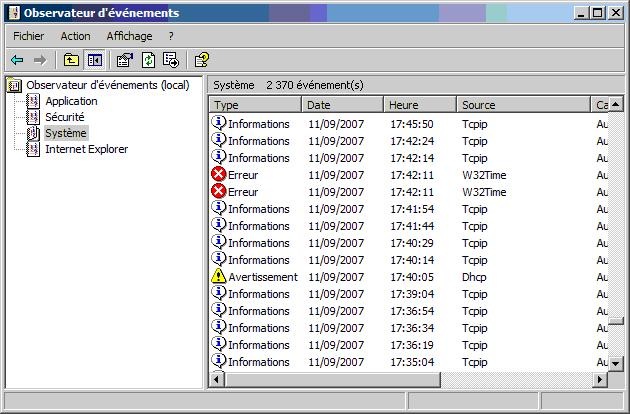Click the Refresh toolbar icon
The height and width of the screenshot is (414, 630).
pyautogui.click(x=148, y=60)
